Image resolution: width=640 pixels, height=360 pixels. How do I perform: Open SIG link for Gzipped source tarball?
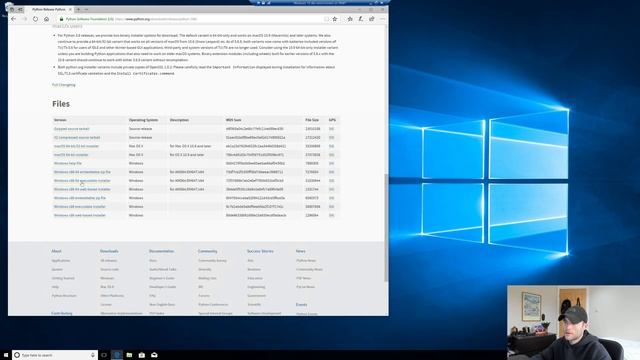331,129
